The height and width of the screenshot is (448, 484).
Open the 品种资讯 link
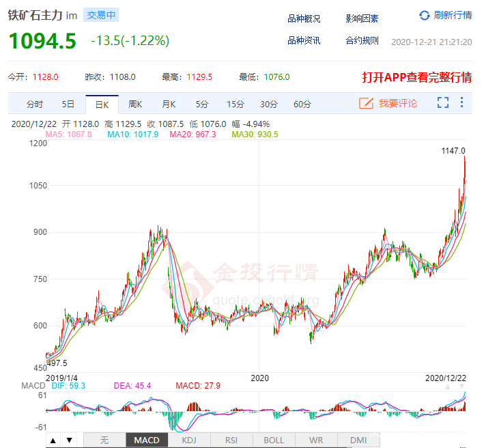coord(304,40)
